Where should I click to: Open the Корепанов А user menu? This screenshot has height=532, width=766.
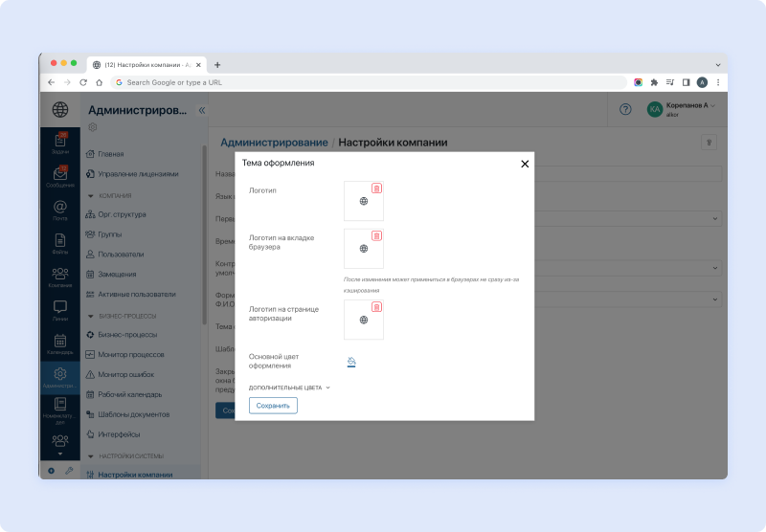681,109
